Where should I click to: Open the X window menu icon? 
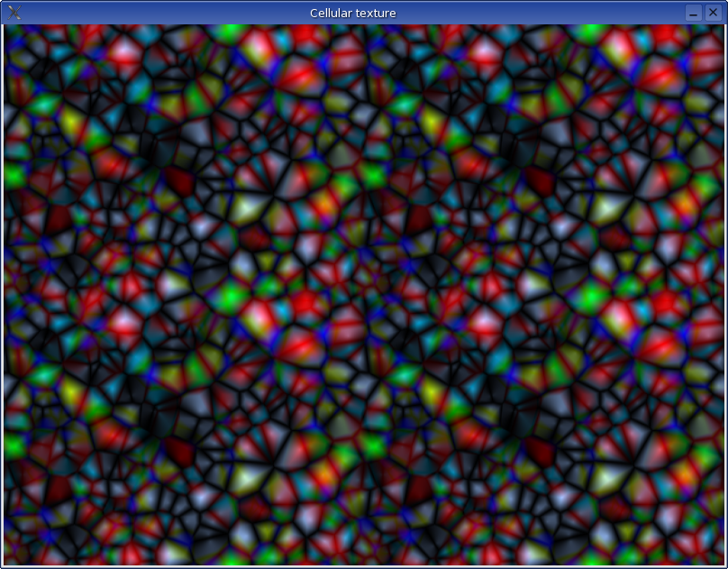coord(14,13)
